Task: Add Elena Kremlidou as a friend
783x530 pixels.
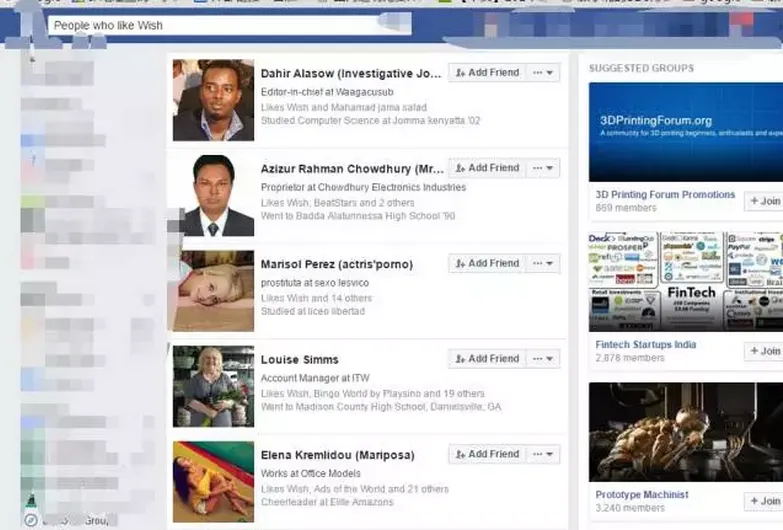Action: tap(487, 455)
